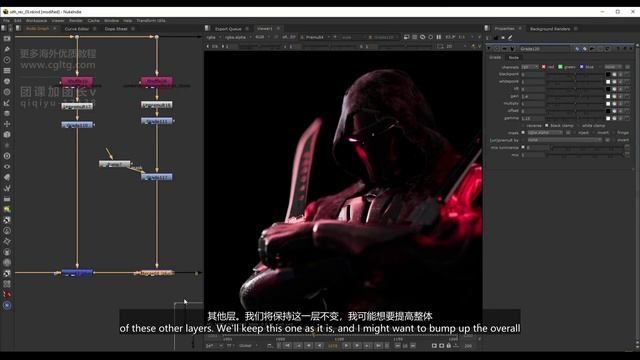Open the Transform nodes toolbar menu
The height and width of the screenshot is (360, 640).
[x=7, y=124]
